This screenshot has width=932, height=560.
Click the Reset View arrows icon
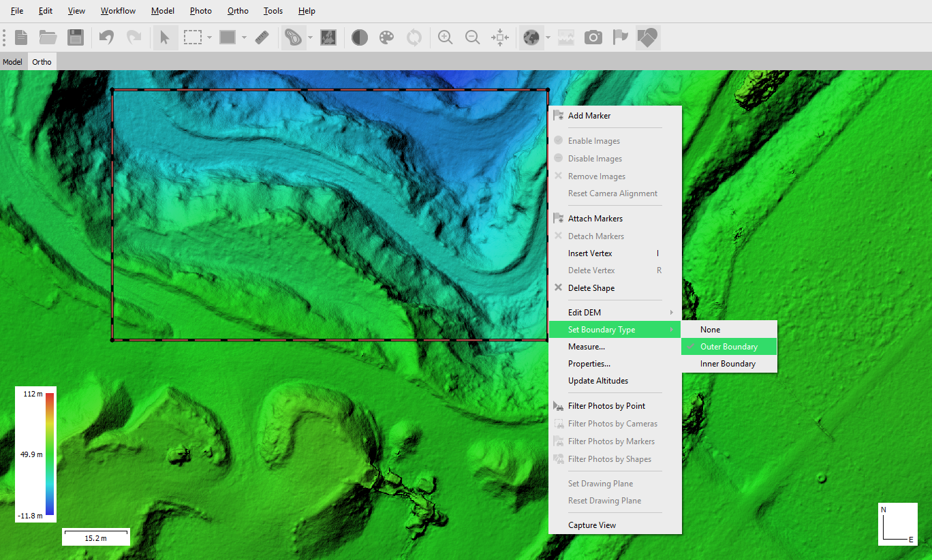(x=500, y=37)
